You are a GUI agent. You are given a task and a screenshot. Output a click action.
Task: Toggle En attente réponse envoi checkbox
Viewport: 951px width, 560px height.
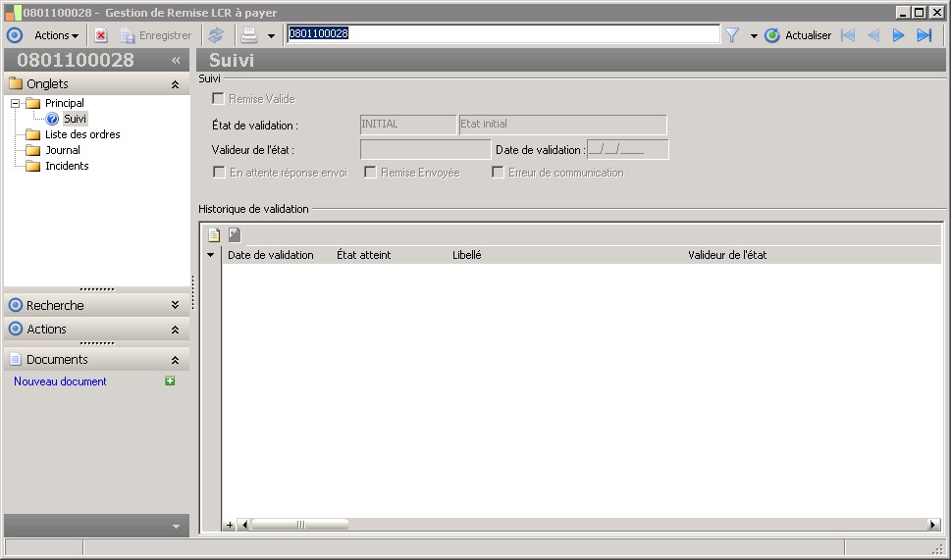click(219, 173)
